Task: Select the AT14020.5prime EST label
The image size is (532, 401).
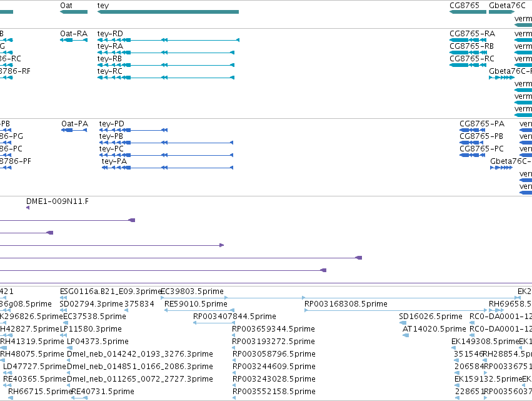Action: point(434,329)
